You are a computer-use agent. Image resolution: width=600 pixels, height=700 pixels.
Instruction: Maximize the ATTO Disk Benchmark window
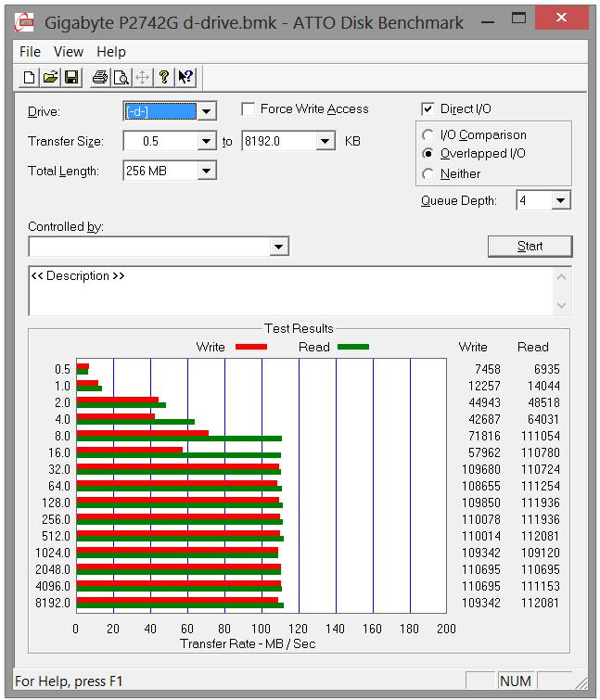(518, 19)
